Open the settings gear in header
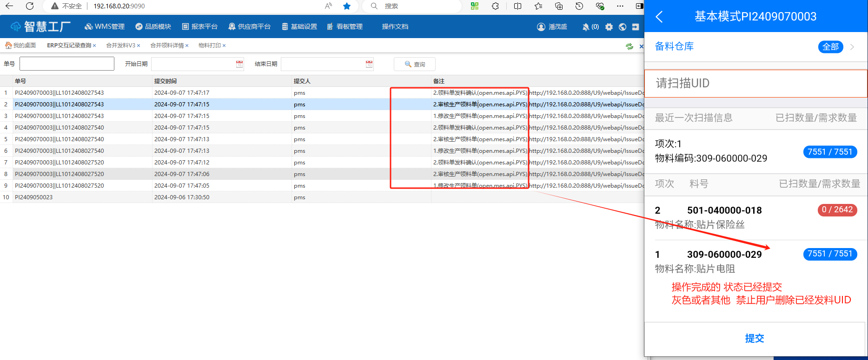This screenshot has height=360, width=868. tap(609, 27)
